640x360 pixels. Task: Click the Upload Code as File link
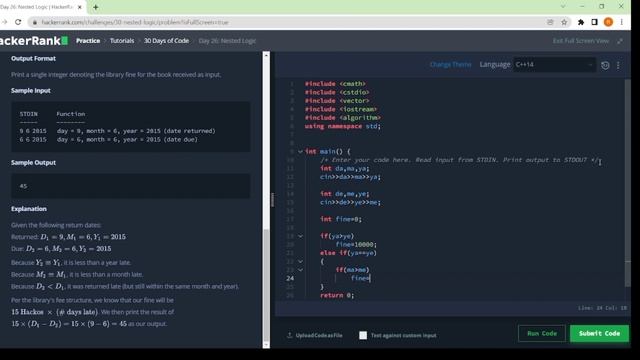[x=315, y=336]
